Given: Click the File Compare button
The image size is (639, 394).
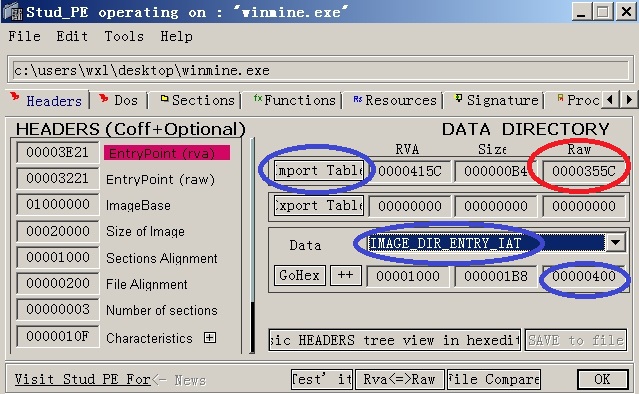Looking at the screenshot, I should (x=494, y=379).
